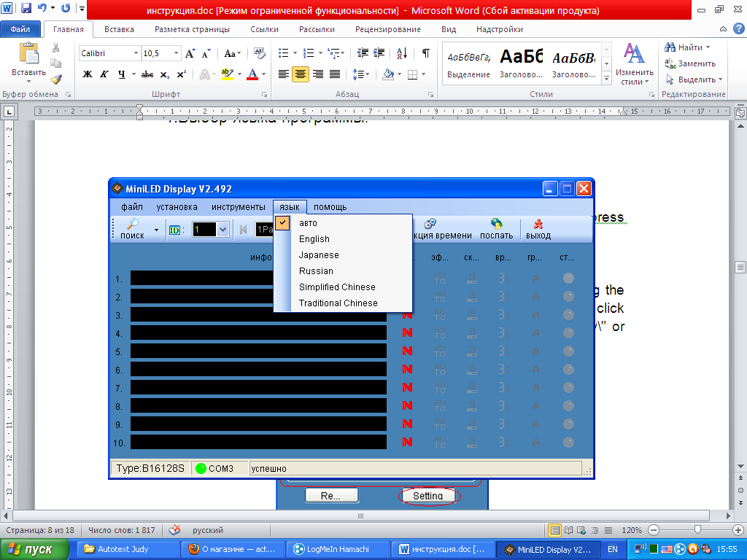747x560 pixels.
Task: Click the justify alignment icon
Action: pos(335,74)
